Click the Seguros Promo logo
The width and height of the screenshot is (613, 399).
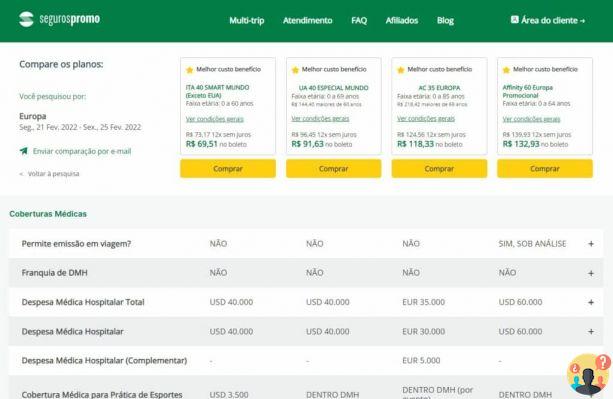59,19
